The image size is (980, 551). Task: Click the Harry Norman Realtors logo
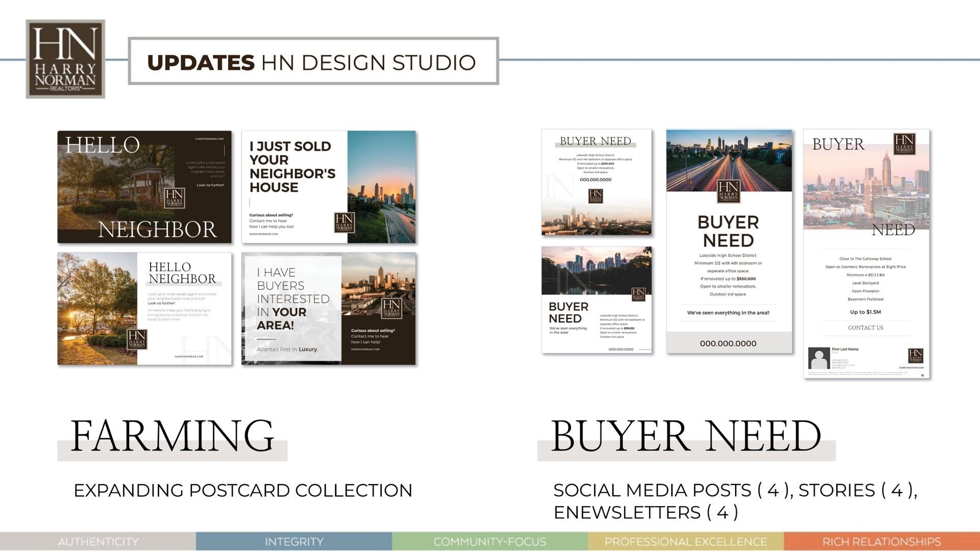coord(65,59)
